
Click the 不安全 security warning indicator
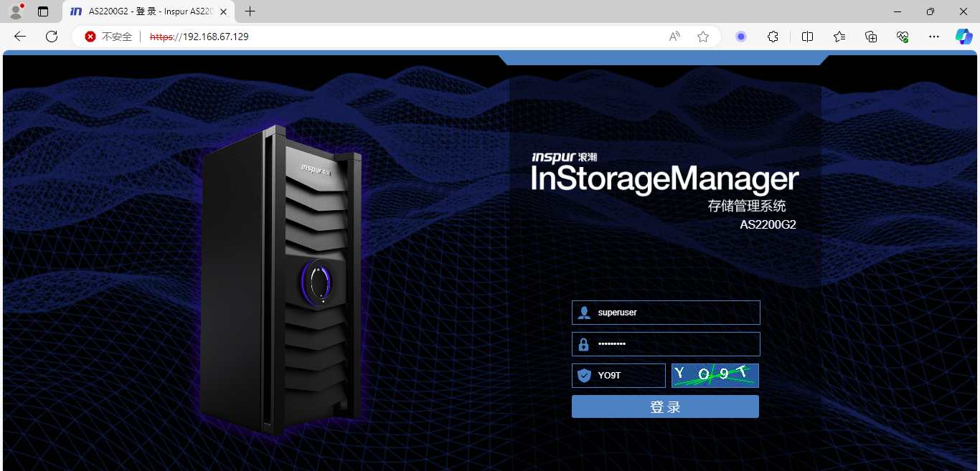coord(109,37)
